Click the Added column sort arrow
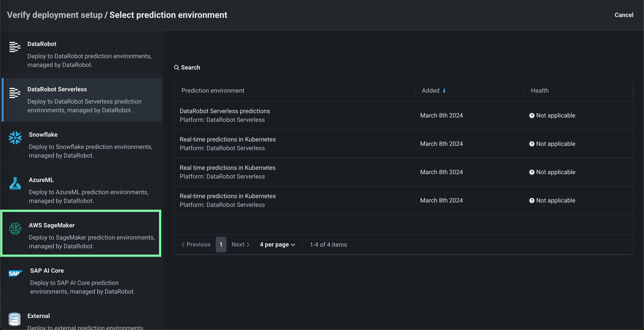Viewport: 644px width, 330px height. tap(444, 91)
